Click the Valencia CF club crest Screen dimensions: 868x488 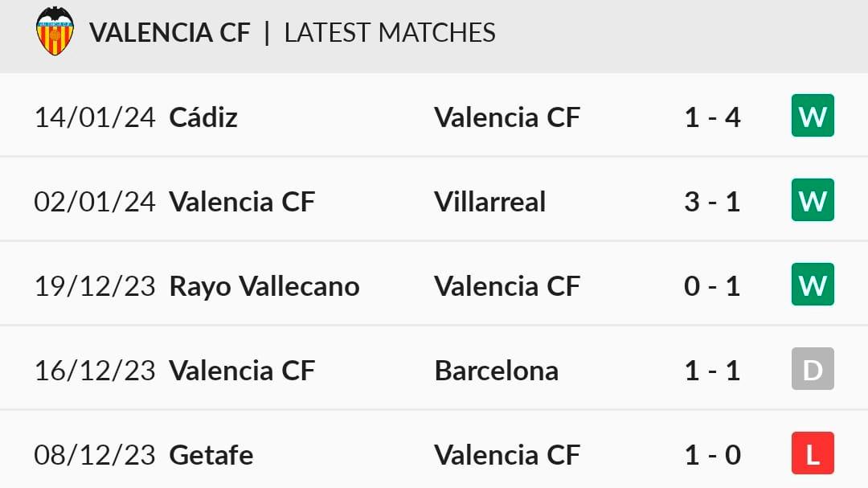click(x=55, y=31)
